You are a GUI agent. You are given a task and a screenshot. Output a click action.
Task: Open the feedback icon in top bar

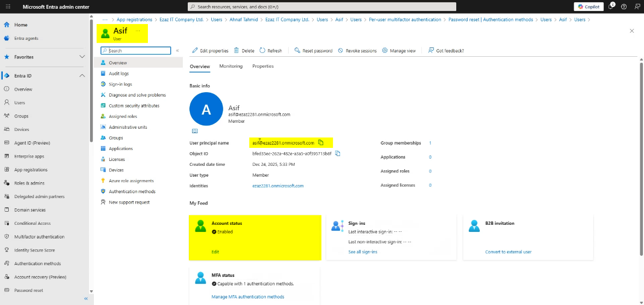pos(636,7)
